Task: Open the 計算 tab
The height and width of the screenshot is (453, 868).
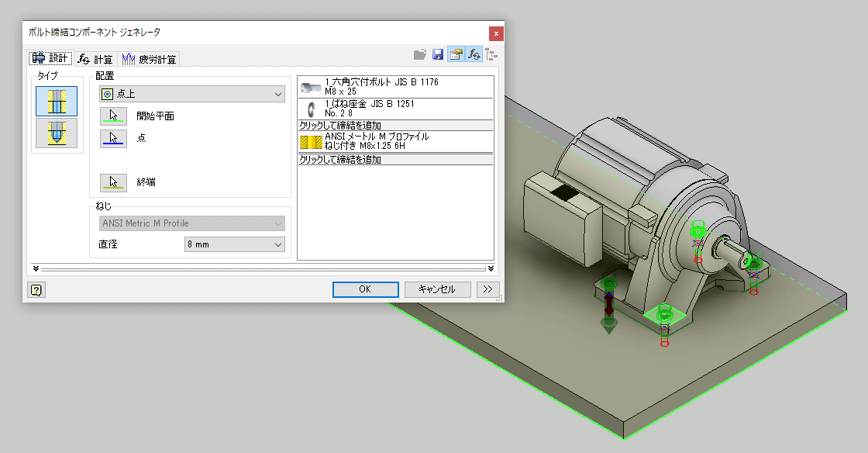Action: tap(95, 59)
